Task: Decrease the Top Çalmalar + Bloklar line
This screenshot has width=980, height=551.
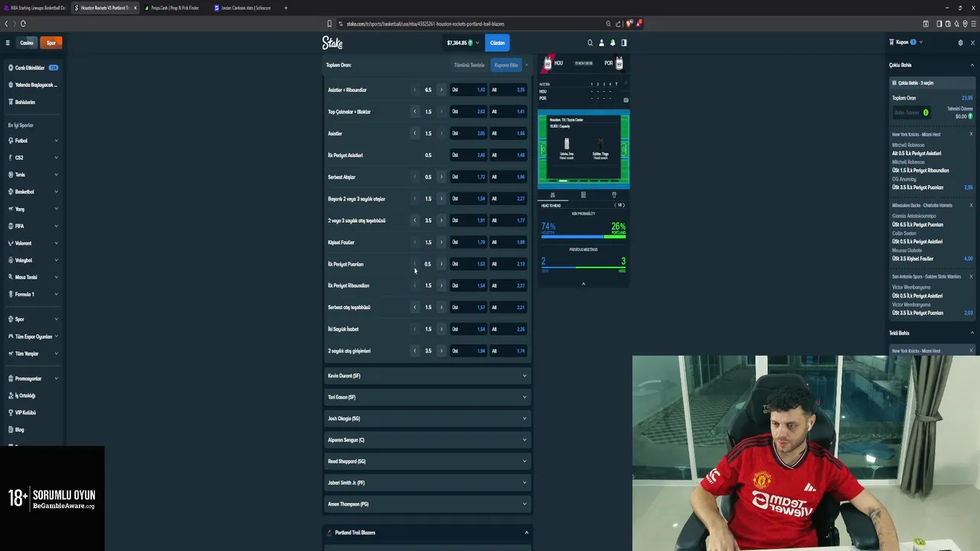Action: coord(415,112)
